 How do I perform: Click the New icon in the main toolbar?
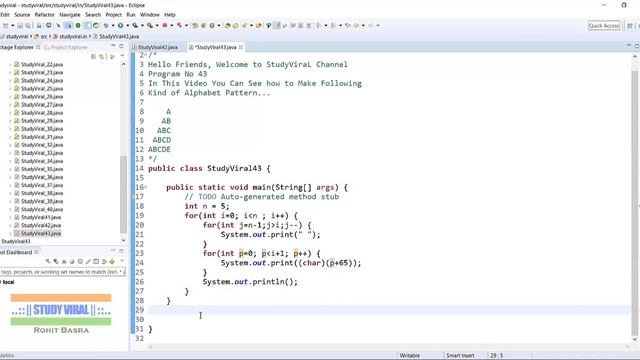tap(5, 25)
